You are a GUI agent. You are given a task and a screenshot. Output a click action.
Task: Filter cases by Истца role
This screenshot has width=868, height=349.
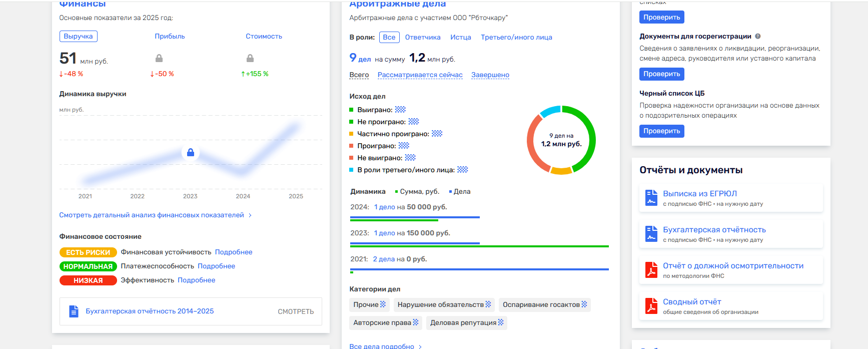tap(461, 38)
